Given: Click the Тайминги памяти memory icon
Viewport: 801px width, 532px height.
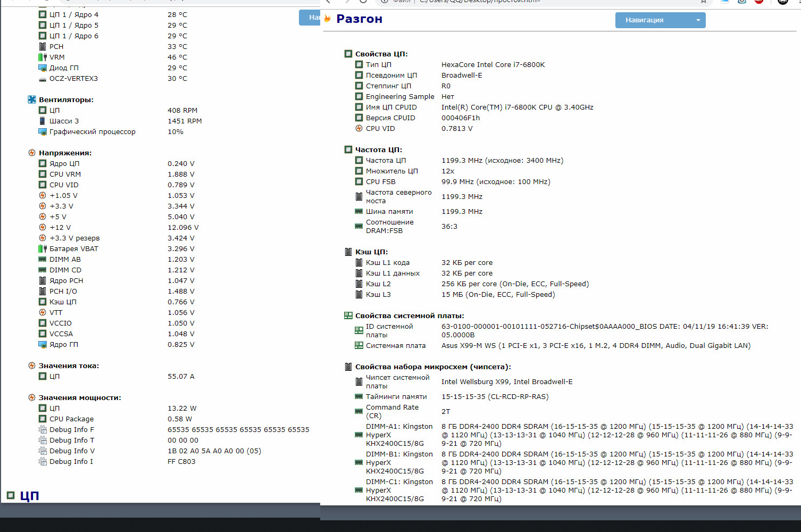Looking at the screenshot, I should coord(359,396).
